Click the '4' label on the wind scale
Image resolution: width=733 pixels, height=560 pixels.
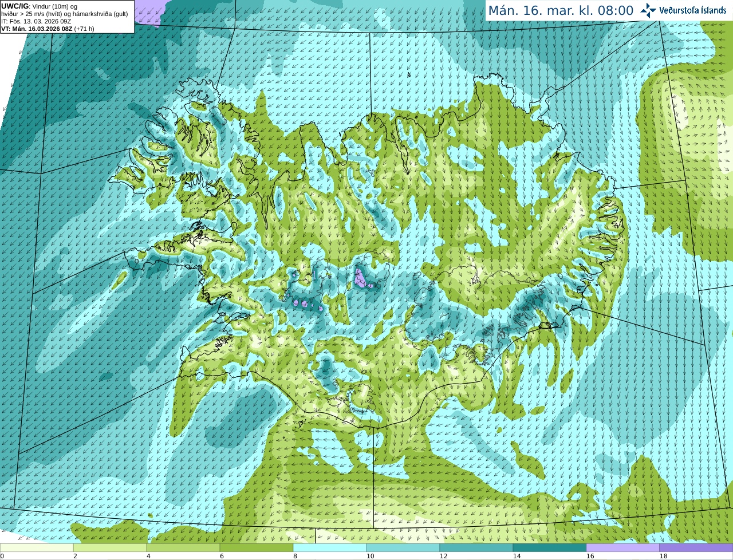[148, 556]
